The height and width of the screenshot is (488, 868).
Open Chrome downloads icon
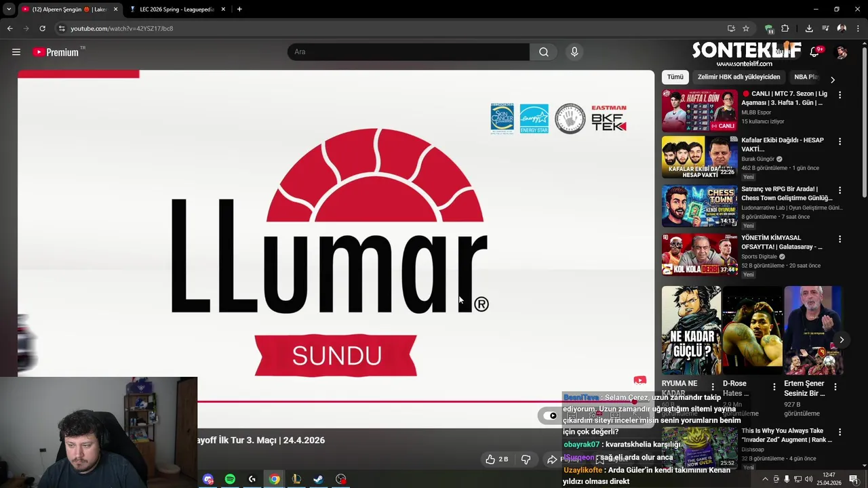point(809,28)
